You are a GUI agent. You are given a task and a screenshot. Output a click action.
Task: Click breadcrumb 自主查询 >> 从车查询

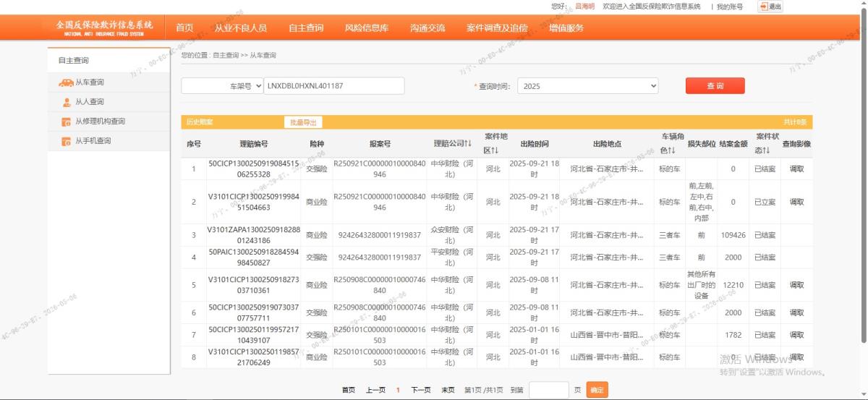244,55
